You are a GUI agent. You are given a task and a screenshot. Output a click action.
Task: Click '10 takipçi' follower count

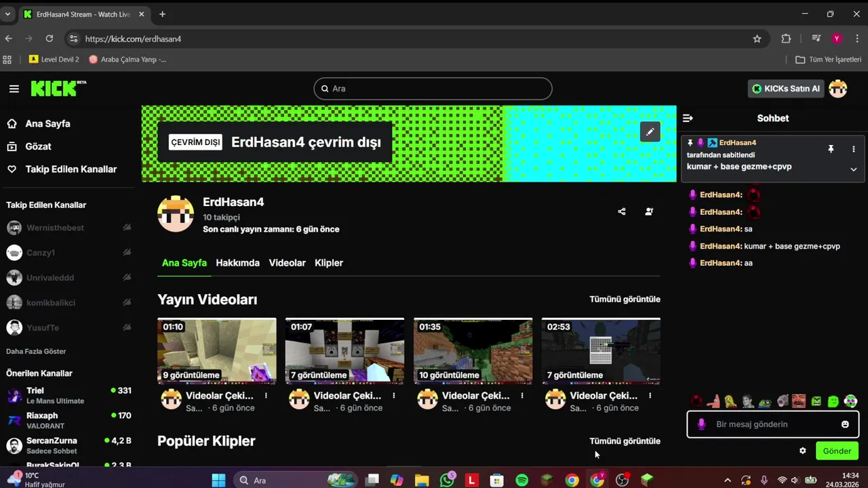pyautogui.click(x=221, y=218)
